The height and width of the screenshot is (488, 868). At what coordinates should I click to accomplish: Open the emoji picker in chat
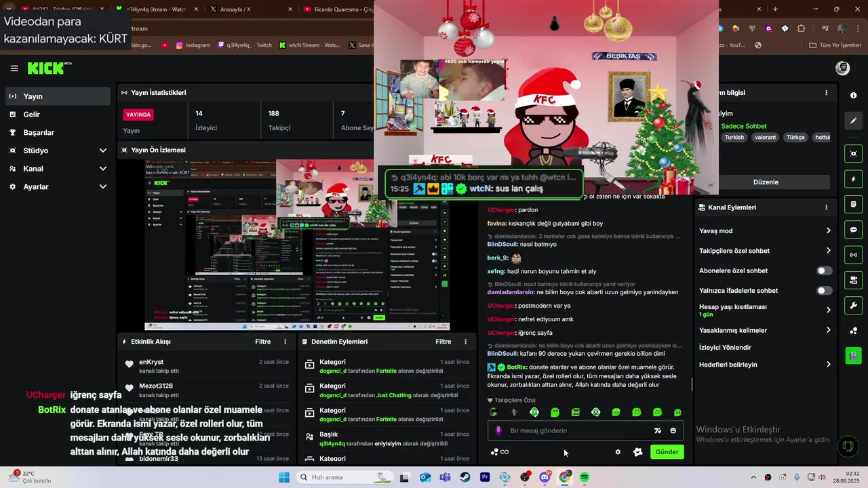[673, 430]
